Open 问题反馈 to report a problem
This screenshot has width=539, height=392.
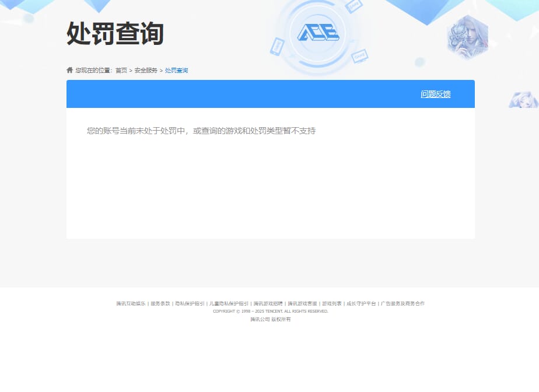pos(435,93)
